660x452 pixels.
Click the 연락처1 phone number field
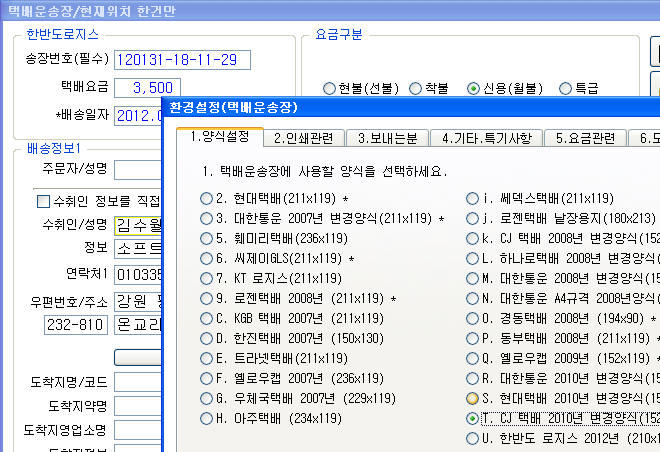138,275
